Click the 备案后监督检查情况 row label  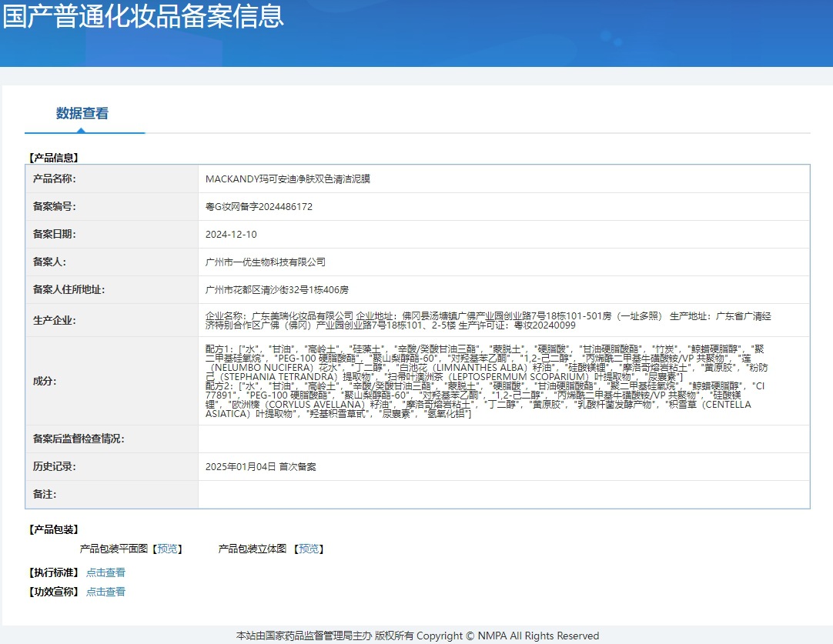(79, 439)
